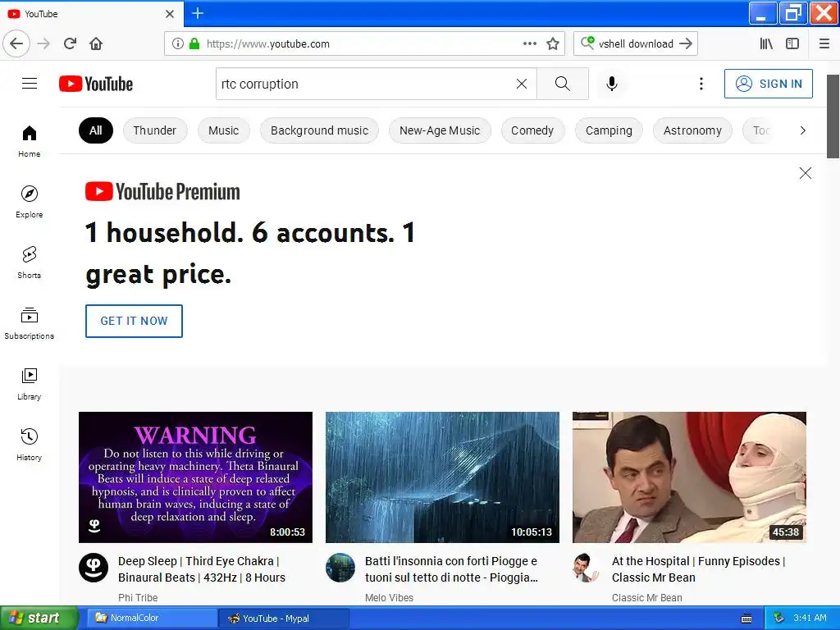840x630 pixels.
Task: Click Classic Mr Bean channel avatar
Action: pos(587,568)
